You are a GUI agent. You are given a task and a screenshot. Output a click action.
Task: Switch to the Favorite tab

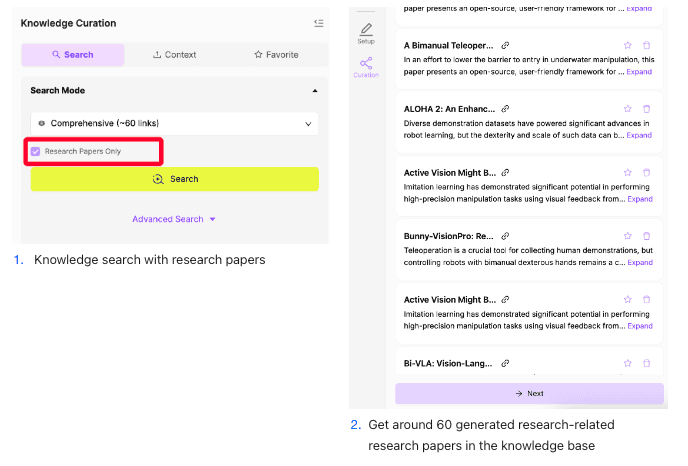click(x=276, y=55)
